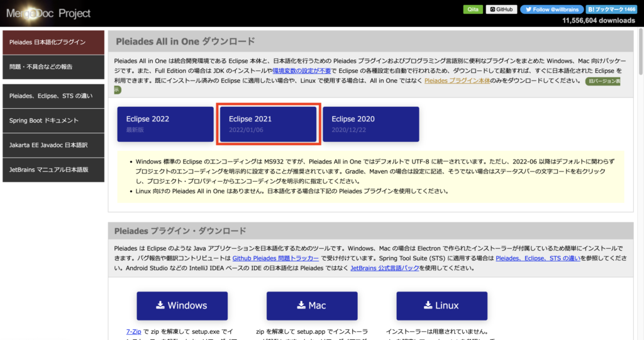Click the Linux plugin download button
Screen dimensions: 644x340
tap(442, 306)
